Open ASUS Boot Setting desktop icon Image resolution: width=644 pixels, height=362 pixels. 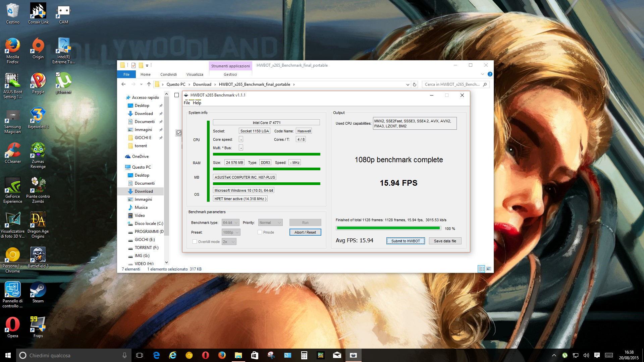[x=13, y=86]
